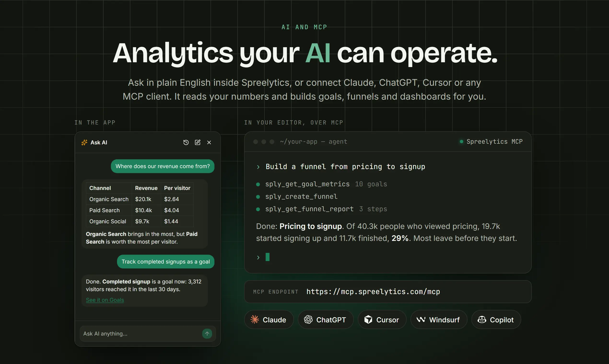Image resolution: width=609 pixels, height=364 pixels.
Task: Click the Per visitor column header
Action: (x=177, y=188)
